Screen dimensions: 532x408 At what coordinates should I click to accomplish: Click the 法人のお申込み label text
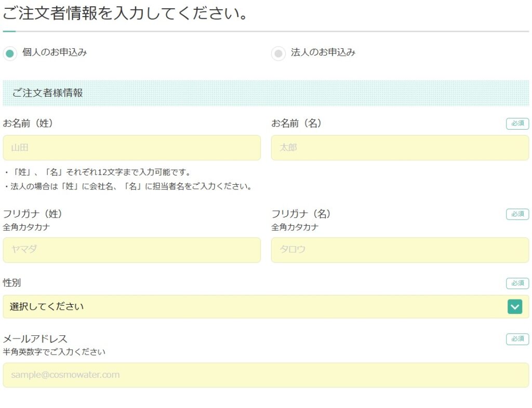323,52
